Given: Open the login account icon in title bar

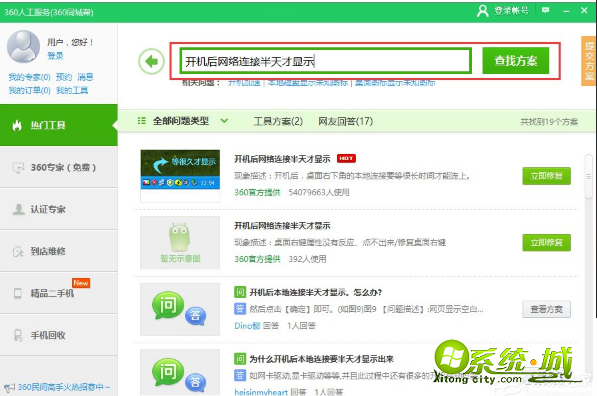Looking at the screenshot, I should [x=482, y=11].
